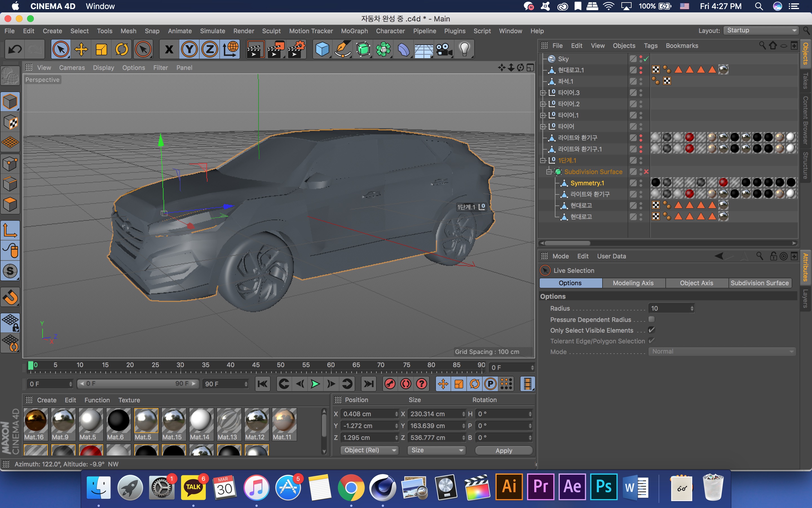
Task: Switch to Polygons mode
Action: coord(10,204)
